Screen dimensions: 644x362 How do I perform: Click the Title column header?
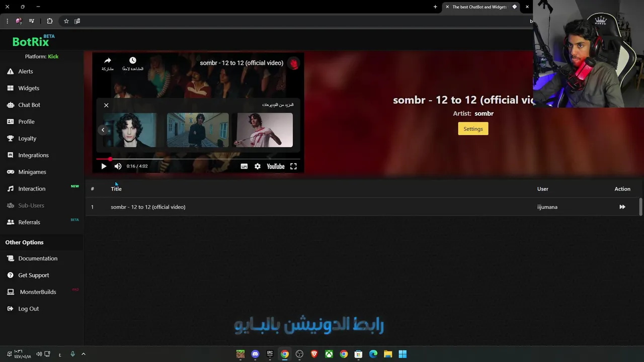point(116,189)
